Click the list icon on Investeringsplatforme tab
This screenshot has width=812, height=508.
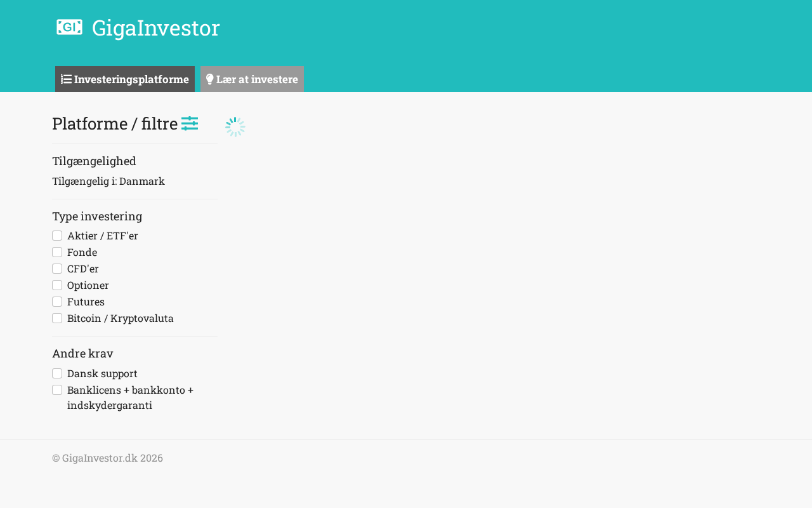66,79
